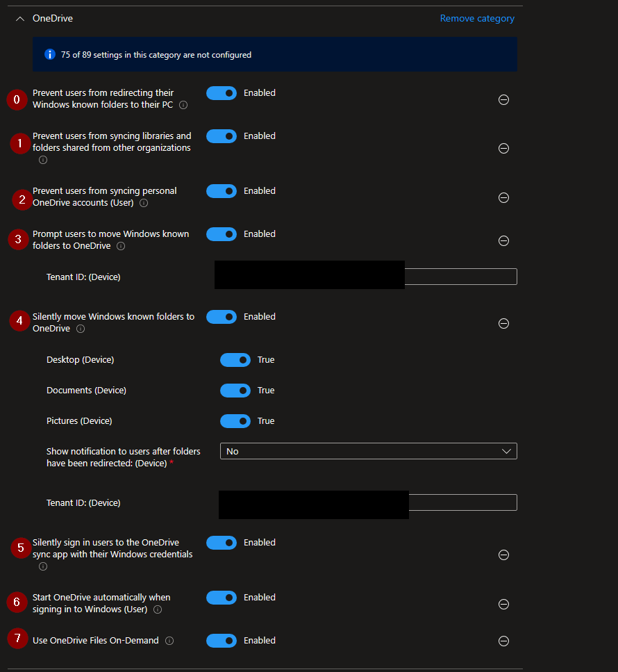
Task: Click minus icon for 'Use OneDrive Files On-Demand'
Action: (504, 641)
